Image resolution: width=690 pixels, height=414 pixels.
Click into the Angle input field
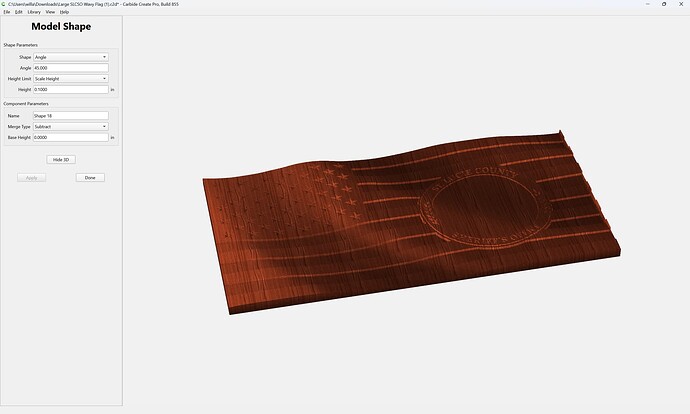(71, 68)
